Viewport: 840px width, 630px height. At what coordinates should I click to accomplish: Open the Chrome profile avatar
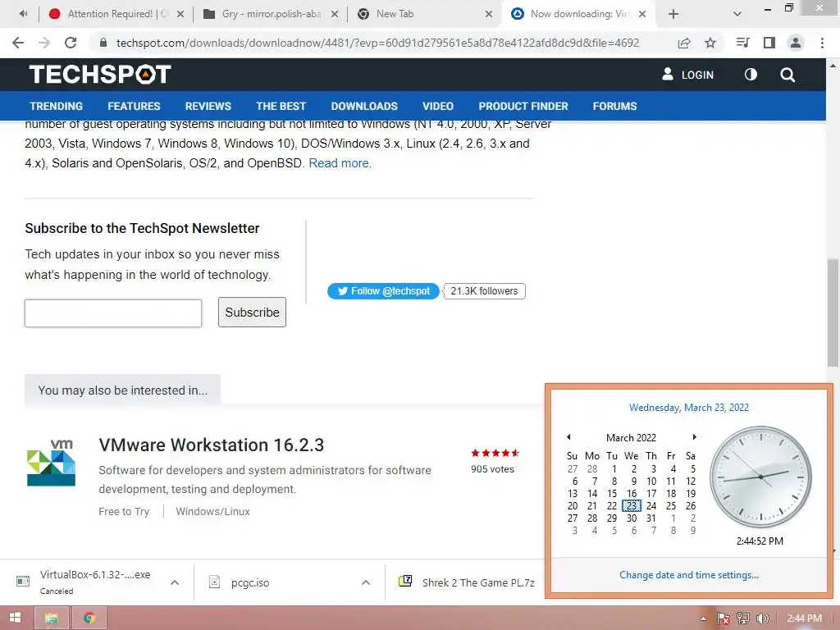coord(796,43)
